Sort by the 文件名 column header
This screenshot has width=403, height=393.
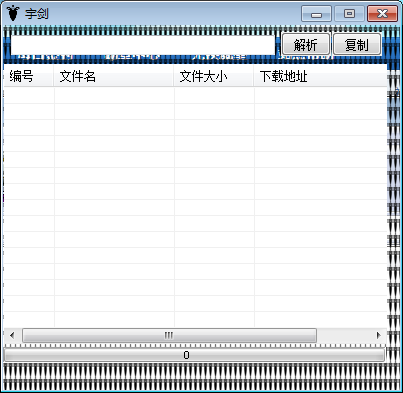pyautogui.click(x=114, y=76)
